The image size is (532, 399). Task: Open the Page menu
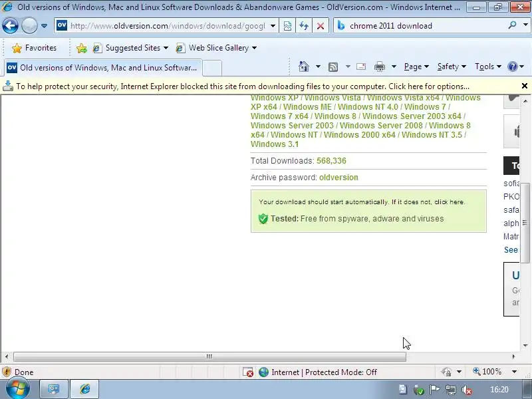pos(416,66)
